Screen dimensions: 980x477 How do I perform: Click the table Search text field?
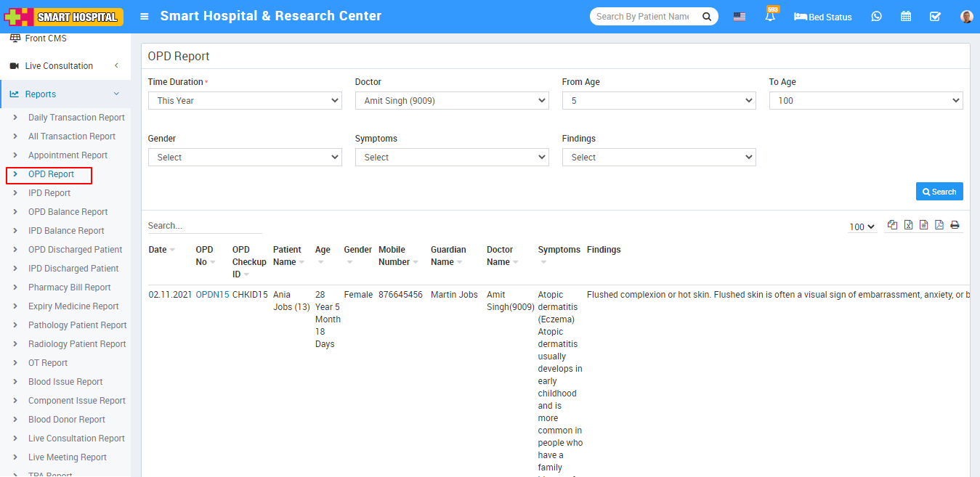(x=204, y=226)
